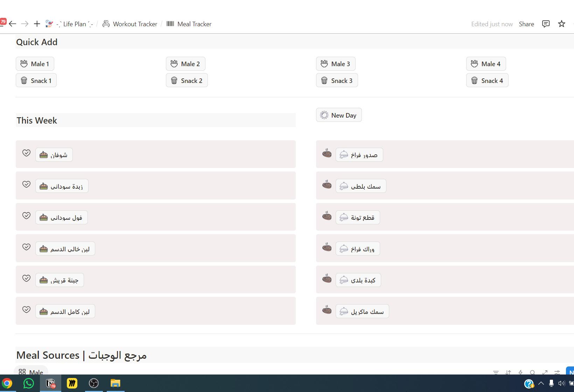
Task: Toggle the heart next to جبنة قريش
Action: coord(26,278)
